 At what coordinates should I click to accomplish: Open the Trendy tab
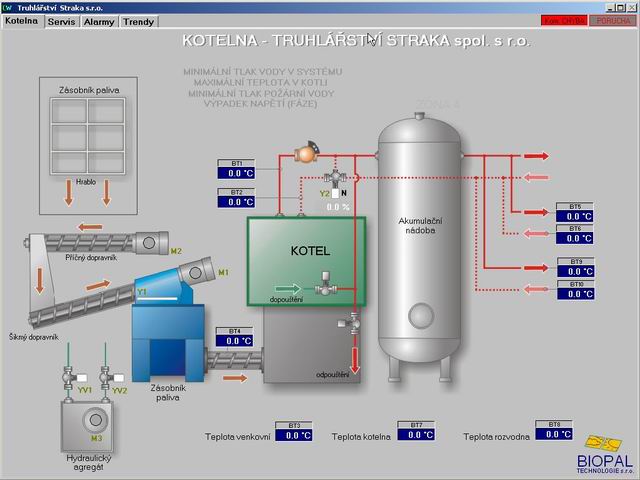(139, 21)
